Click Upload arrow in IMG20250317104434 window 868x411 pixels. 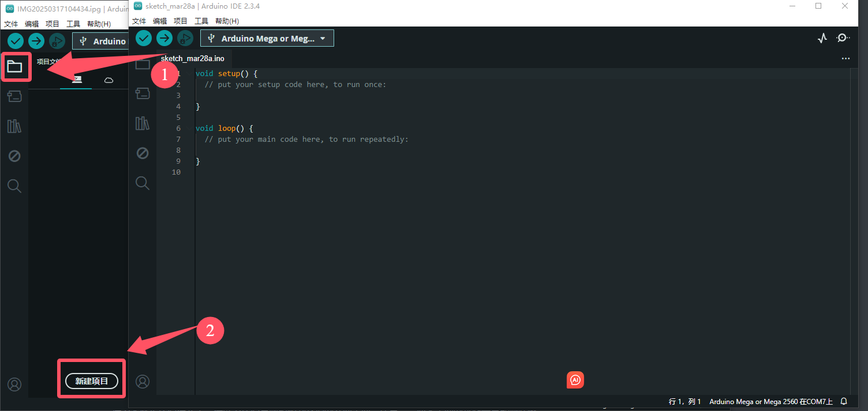coord(36,41)
